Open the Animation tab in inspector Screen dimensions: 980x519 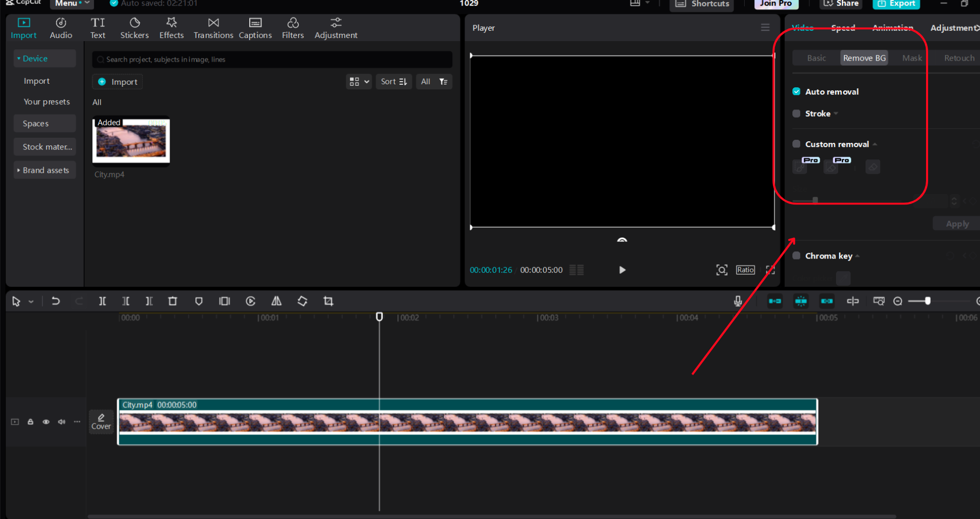coord(893,28)
